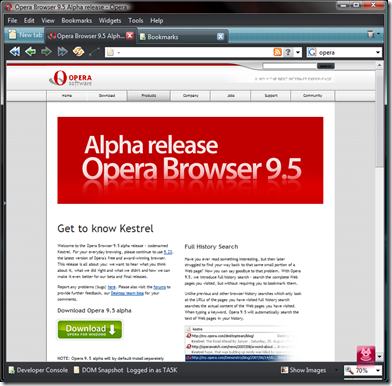Click the New tab button
Screen dimensions: 392x386
[x=25, y=35]
